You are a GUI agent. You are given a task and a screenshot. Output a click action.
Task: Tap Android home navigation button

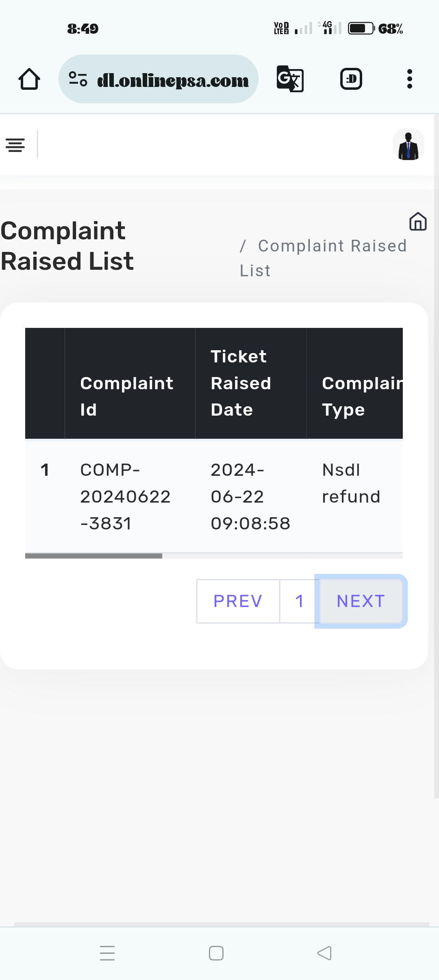[216, 953]
